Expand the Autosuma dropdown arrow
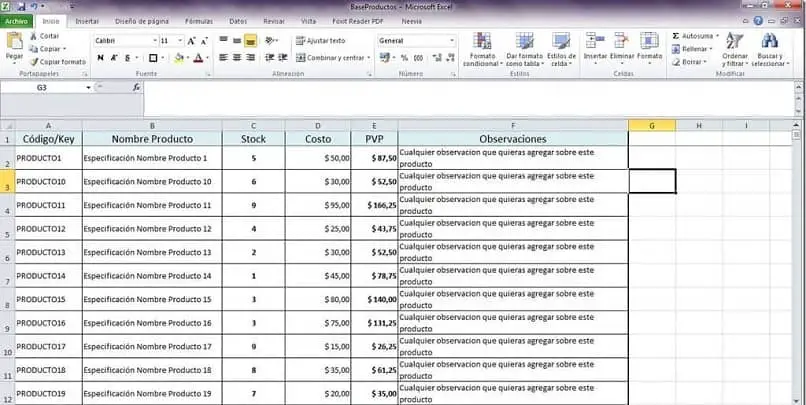Screen dimensions: 806x405 click(x=718, y=36)
